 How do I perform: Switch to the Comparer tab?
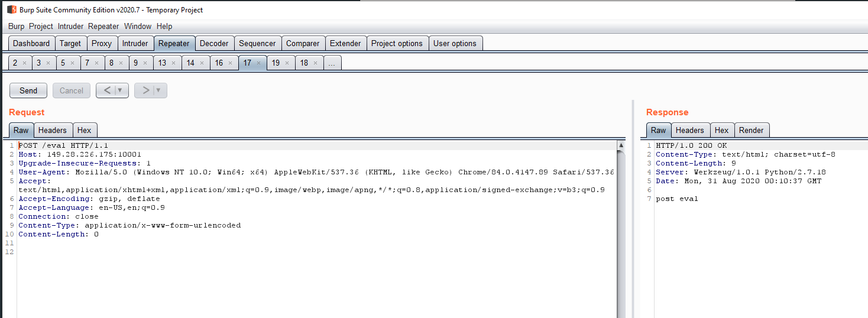tap(303, 43)
